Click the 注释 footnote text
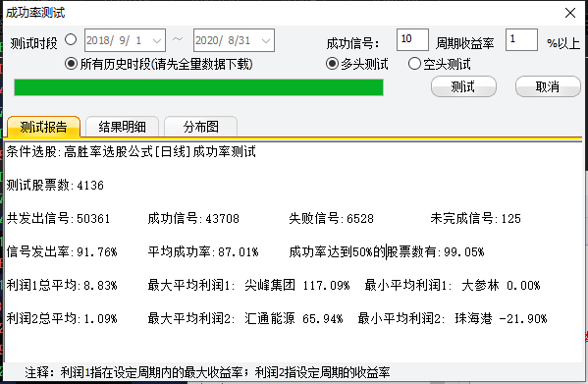 click(207, 372)
